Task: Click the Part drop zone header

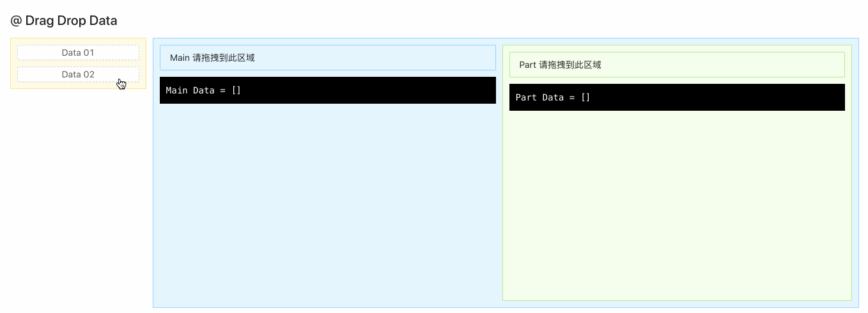Action: pyautogui.click(x=677, y=65)
